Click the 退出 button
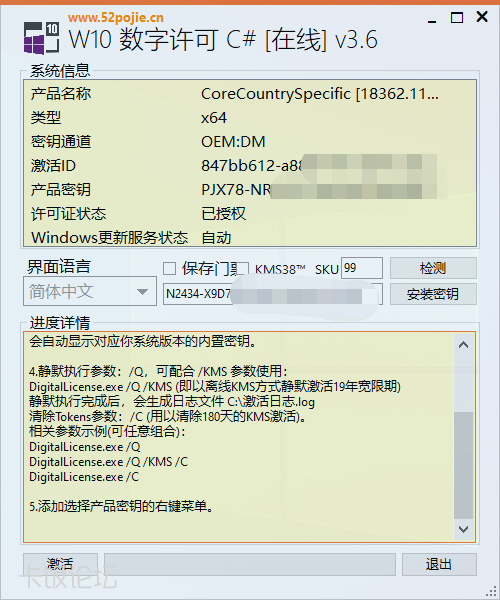This screenshot has height=600, width=500. tap(439, 564)
